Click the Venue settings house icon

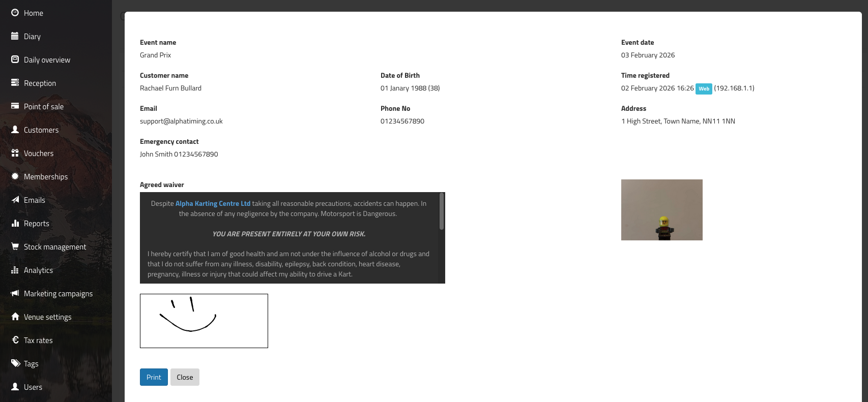click(15, 317)
